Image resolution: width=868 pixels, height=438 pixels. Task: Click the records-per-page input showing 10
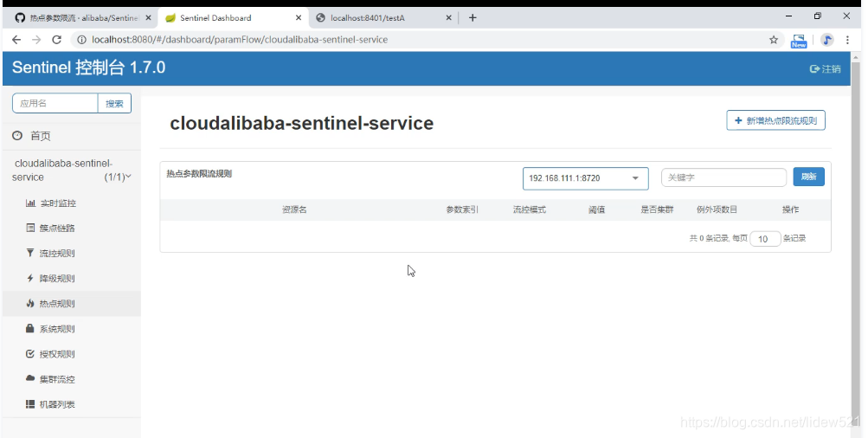click(x=765, y=239)
